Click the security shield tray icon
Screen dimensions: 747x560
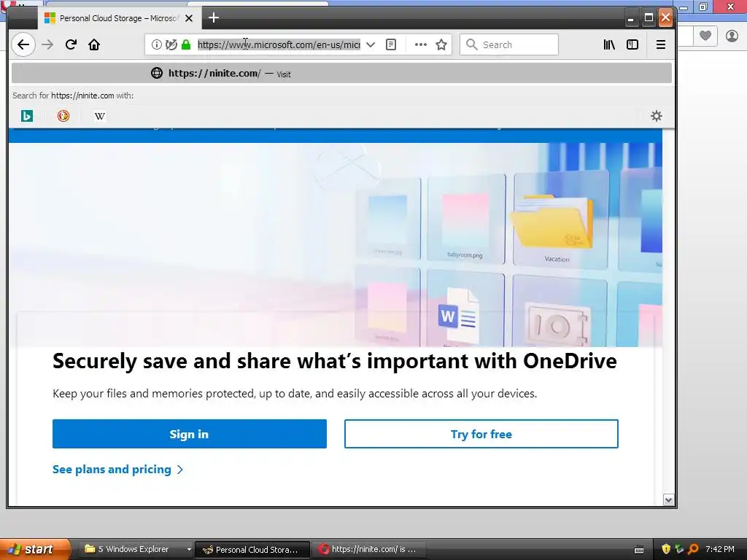pos(666,549)
